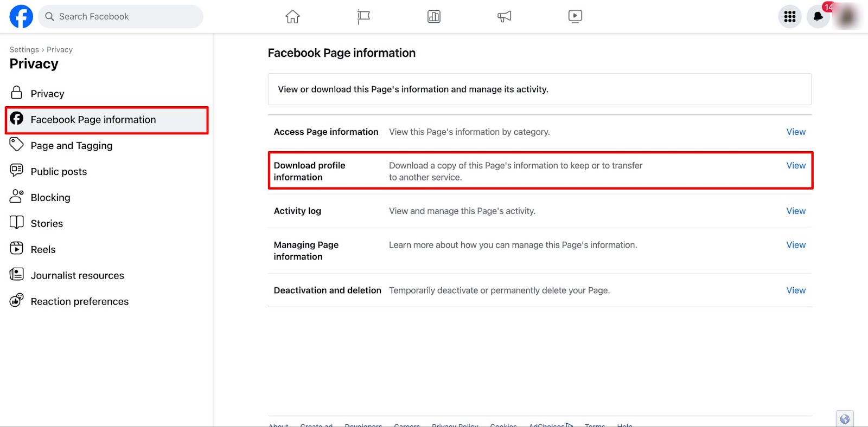The width and height of the screenshot is (868, 427).
Task: Click Stories book icon
Action: pyautogui.click(x=17, y=222)
